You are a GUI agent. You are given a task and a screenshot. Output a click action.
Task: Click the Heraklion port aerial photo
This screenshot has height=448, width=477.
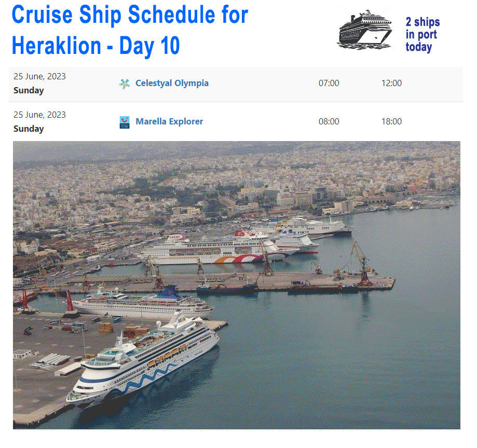click(x=236, y=285)
